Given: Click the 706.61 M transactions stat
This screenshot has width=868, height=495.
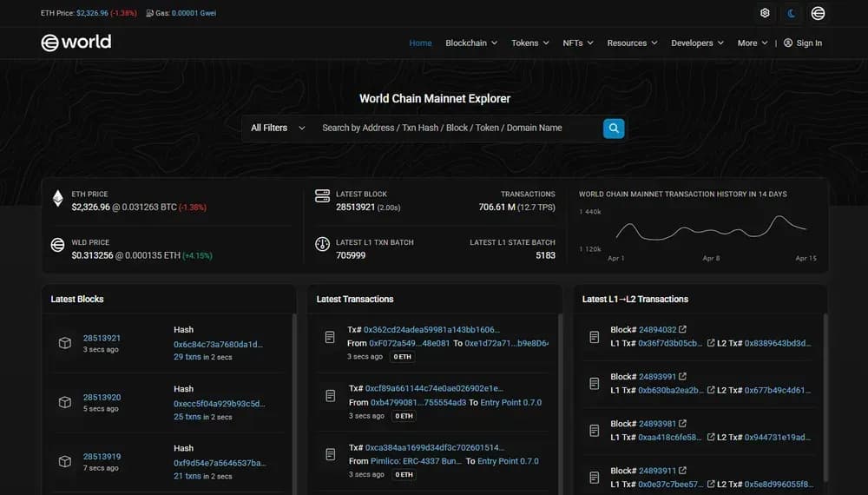Looking at the screenshot, I should click(x=497, y=207).
